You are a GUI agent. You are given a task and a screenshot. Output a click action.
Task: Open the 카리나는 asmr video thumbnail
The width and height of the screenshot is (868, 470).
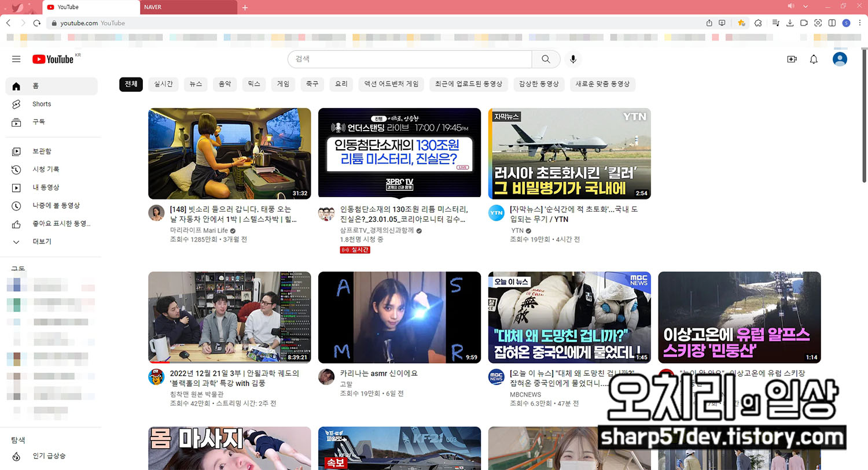tap(399, 317)
